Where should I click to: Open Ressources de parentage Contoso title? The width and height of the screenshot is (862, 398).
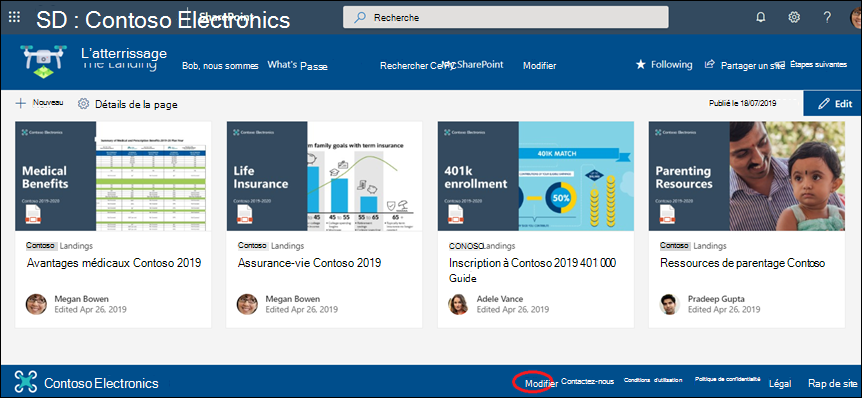(742, 263)
